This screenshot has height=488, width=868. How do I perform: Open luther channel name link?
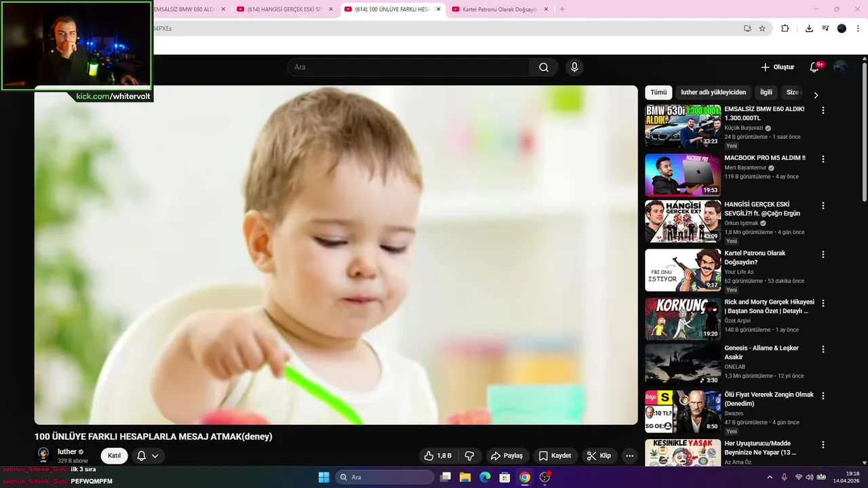coord(67,451)
